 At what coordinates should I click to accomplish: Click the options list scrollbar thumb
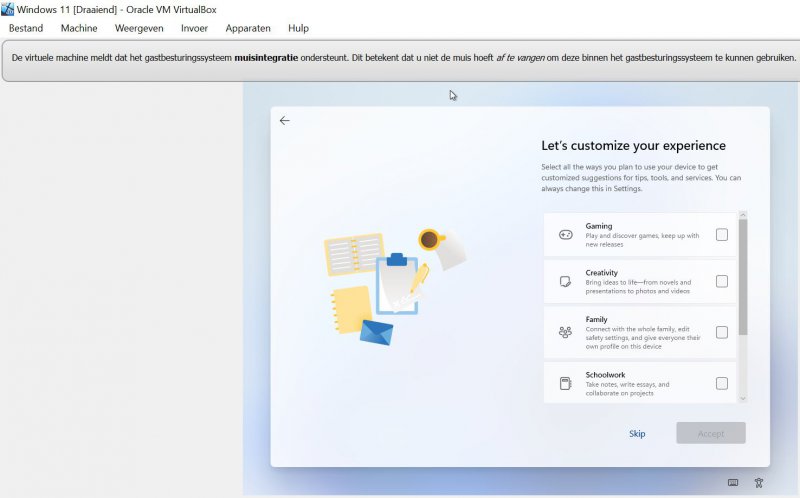(x=743, y=277)
